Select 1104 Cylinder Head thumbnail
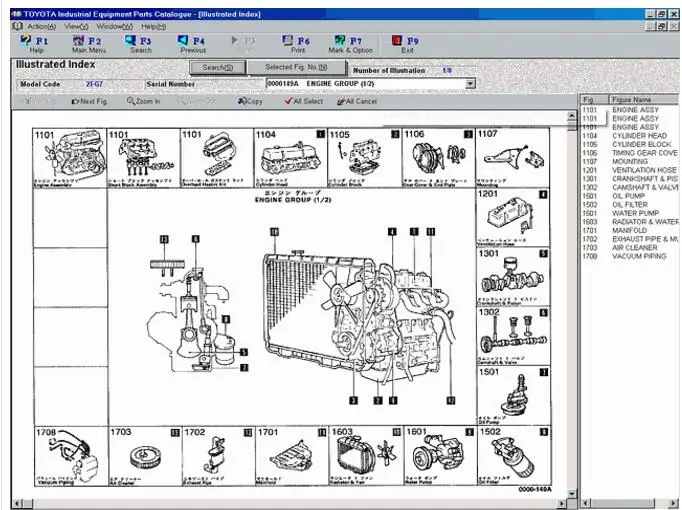This screenshot has height=510, width=682. (x=291, y=158)
